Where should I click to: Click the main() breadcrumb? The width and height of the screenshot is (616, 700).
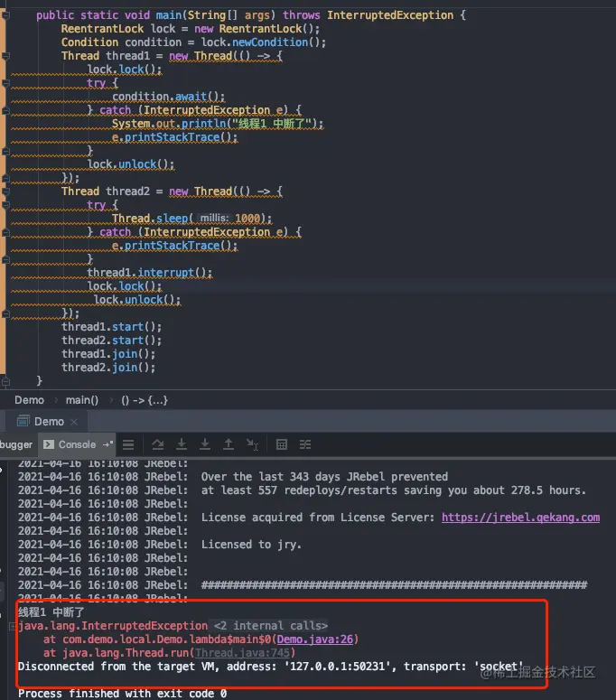[x=82, y=400]
